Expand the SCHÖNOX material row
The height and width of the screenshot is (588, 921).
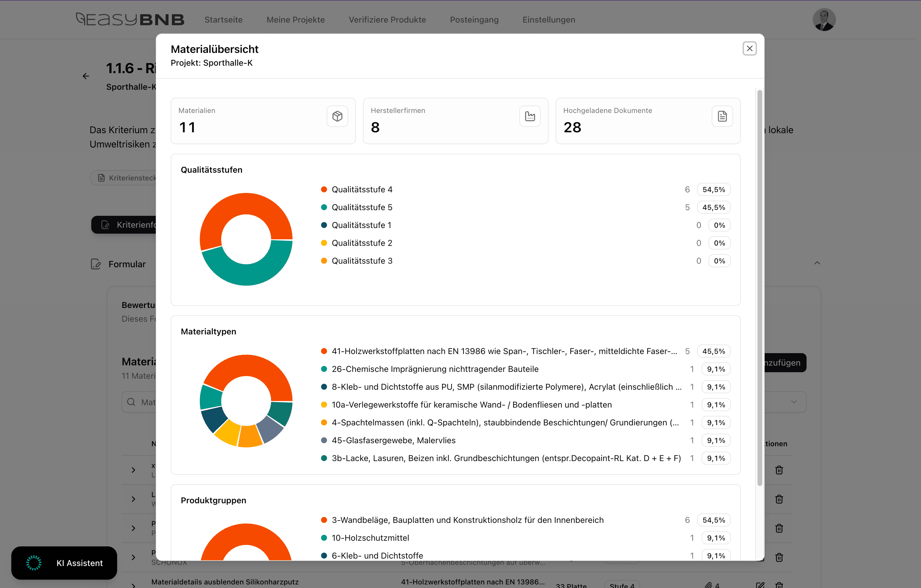coord(133,557)
